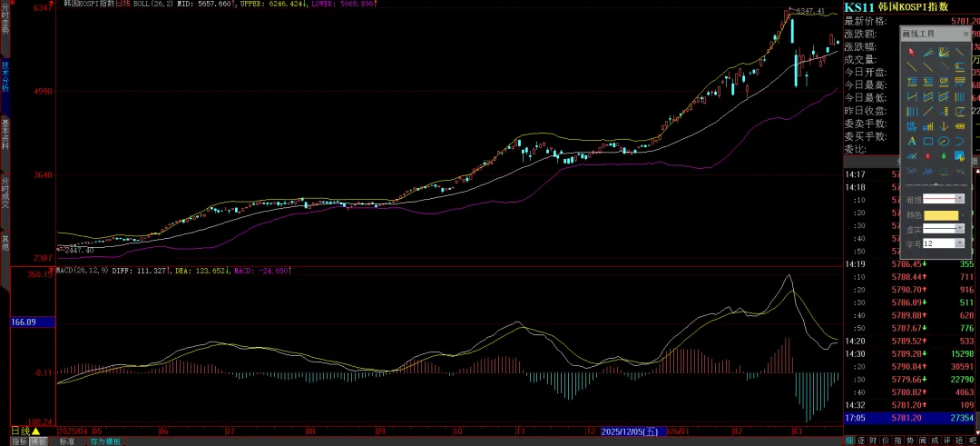
Task: Select the number grid drawing tool
Action: (912, 125)
